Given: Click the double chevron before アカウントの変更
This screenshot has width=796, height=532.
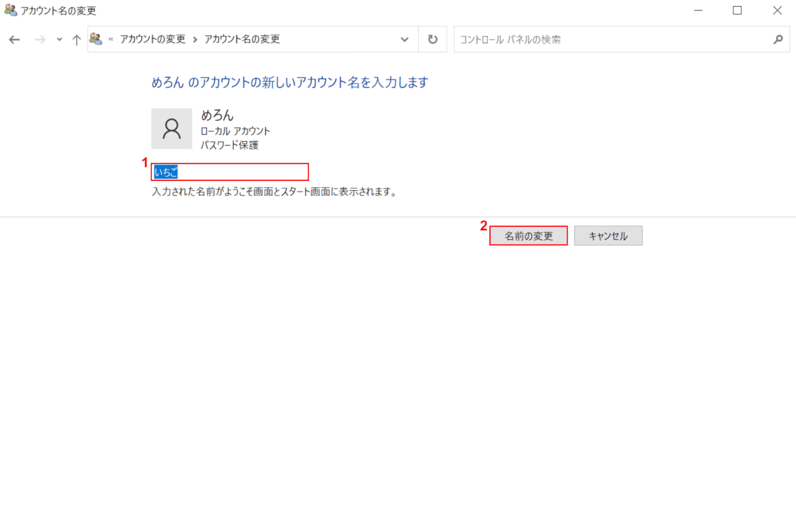Looking at the screenshot, I should [110, 39].
